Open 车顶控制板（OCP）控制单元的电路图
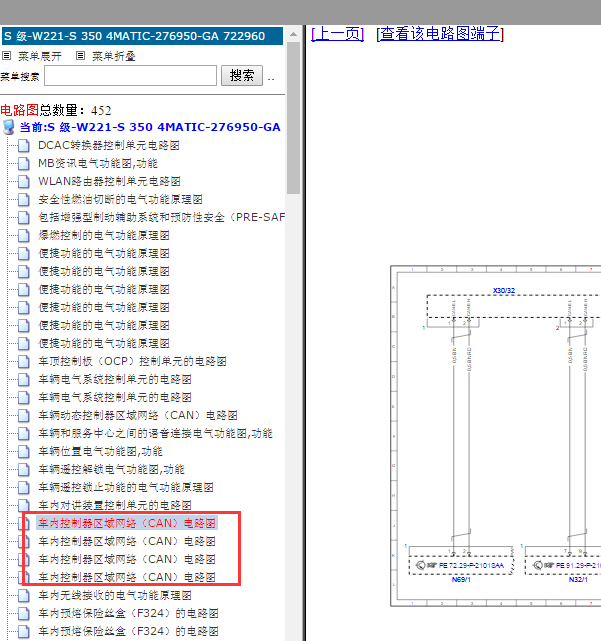 click(x=132, y=361)
